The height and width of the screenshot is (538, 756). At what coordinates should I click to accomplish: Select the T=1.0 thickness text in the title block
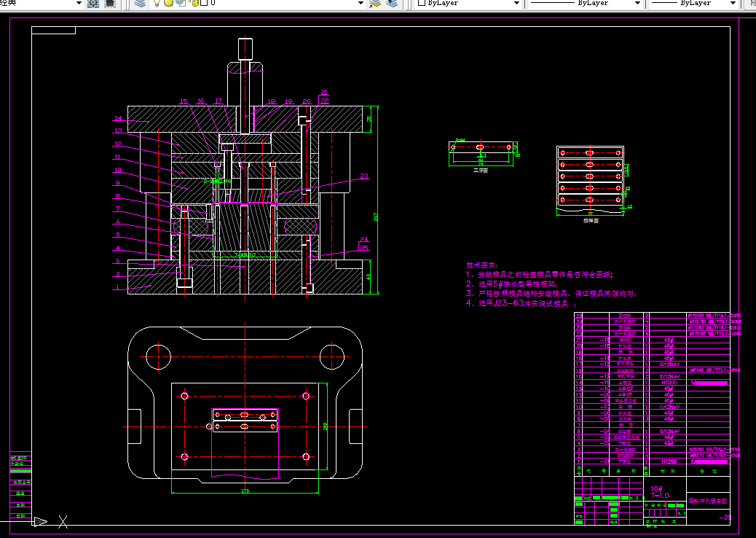[660, 496]
